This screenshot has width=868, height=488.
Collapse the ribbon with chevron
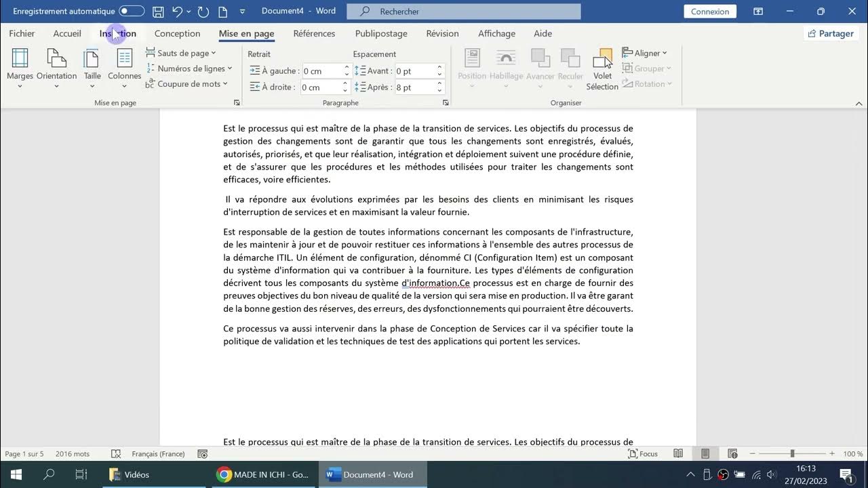[x=859, y=104]
